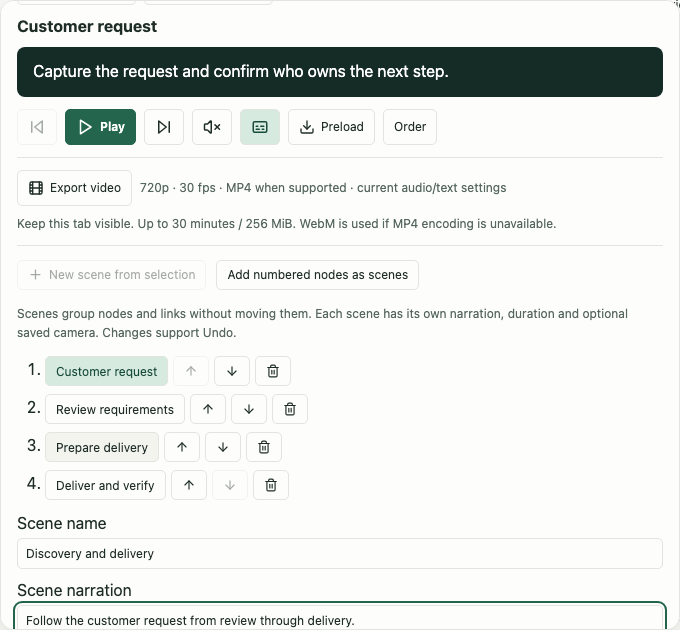Screen dimensions: 680x630
Task: Delete the Customer request scene
Action: 273,371
